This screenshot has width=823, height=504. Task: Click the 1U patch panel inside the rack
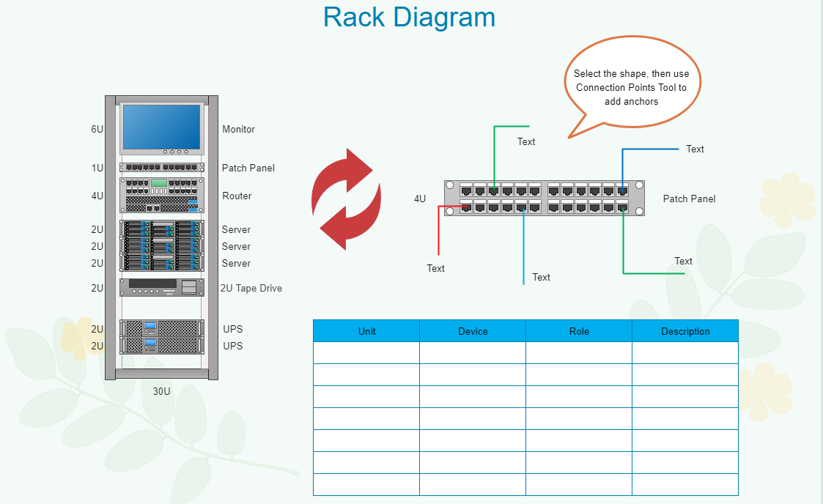pos(161,168)
